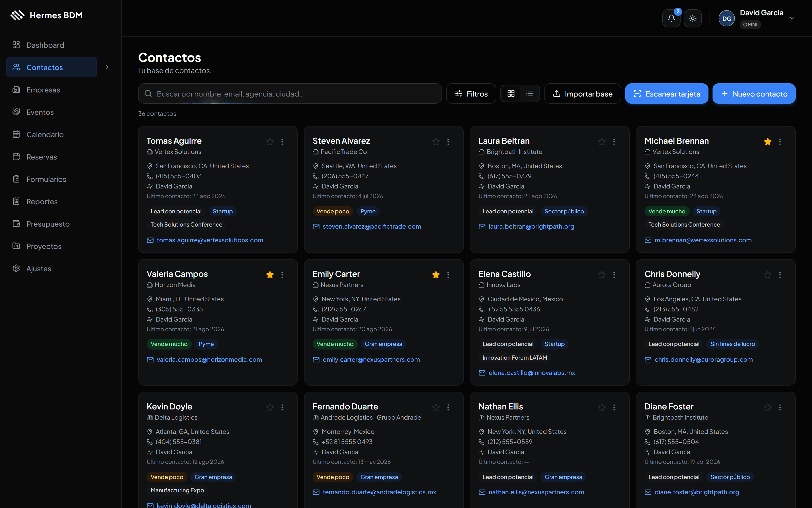Viewport: 812px width, 508px height.
Task: Open Eventos section
Action: [x=51, y=112]
